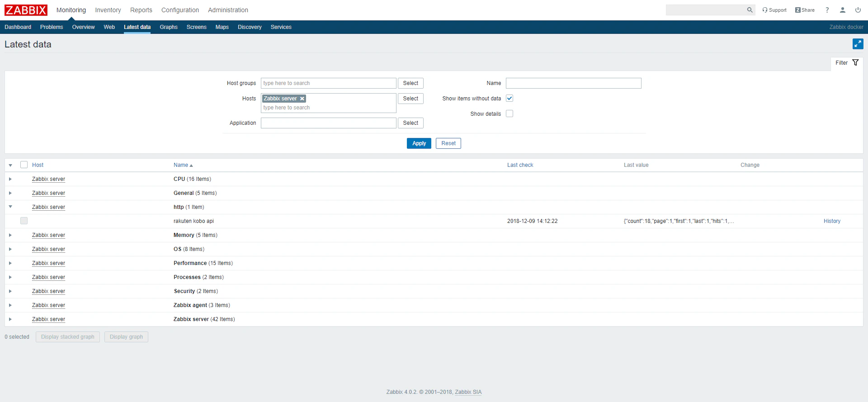Click the Application input field
This screenshot has width=868, height=402.
click(329, 123)
